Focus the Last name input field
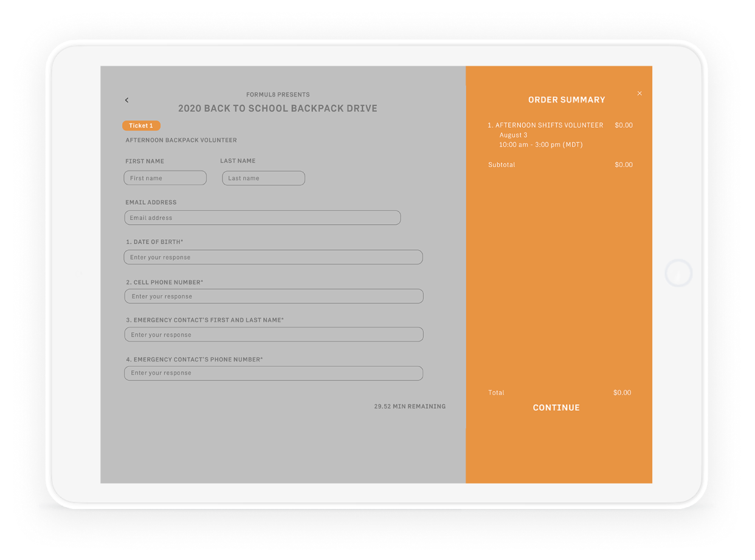This screenshot has height=560, width=755. [x=263, y=178]
